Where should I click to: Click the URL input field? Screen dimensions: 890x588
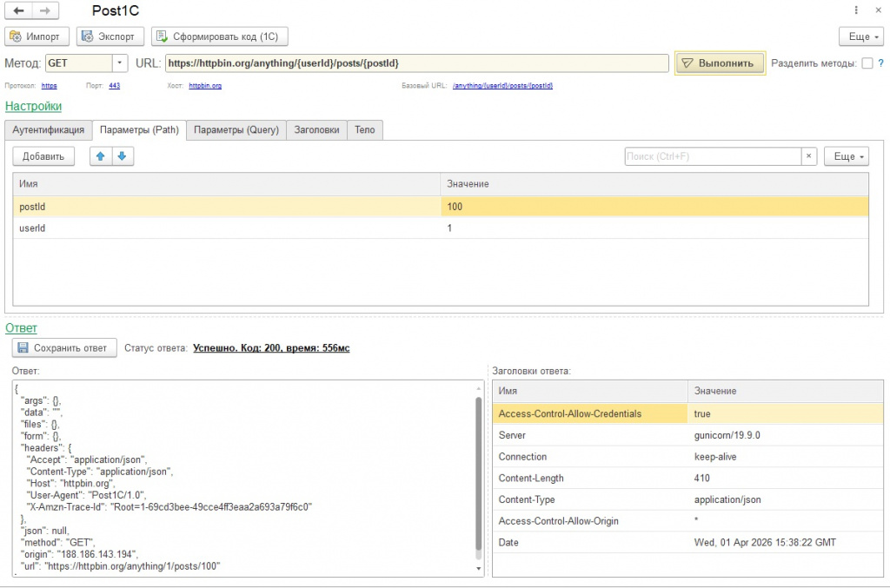(x=416, y=63)
